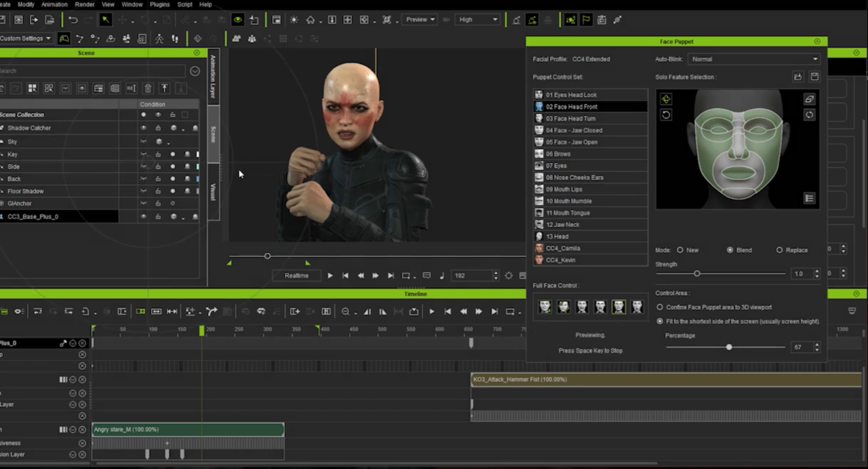Select the arrow Select tool in toolbar
The image size is (868, 469).
(x=105, y=19)
